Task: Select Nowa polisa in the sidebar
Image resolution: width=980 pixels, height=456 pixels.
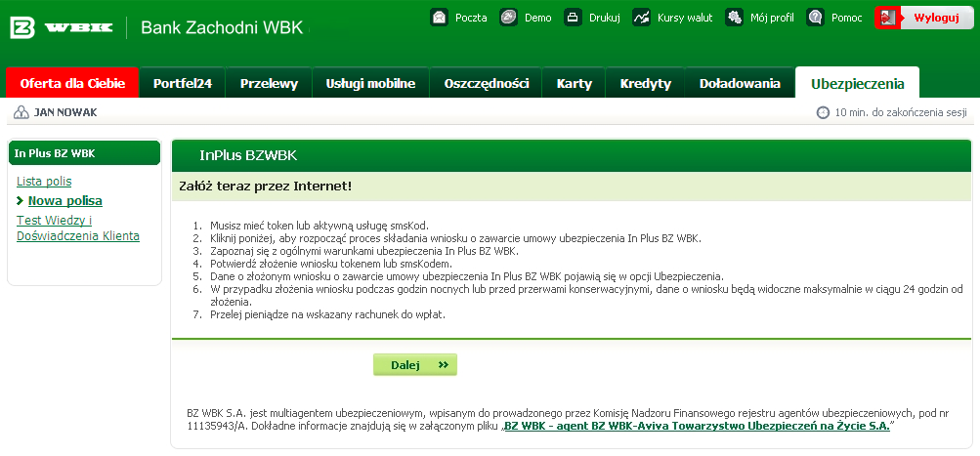Action: click(65, 200)
